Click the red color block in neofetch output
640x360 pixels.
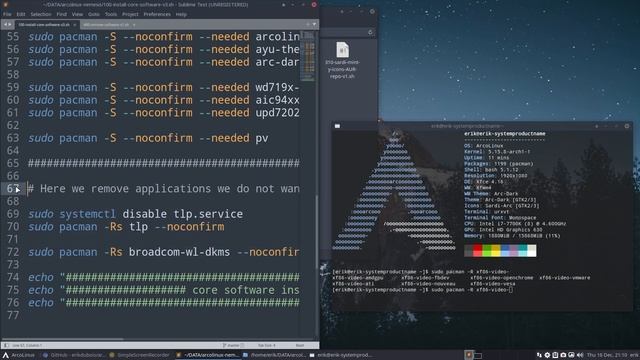(x=478, y=251)
